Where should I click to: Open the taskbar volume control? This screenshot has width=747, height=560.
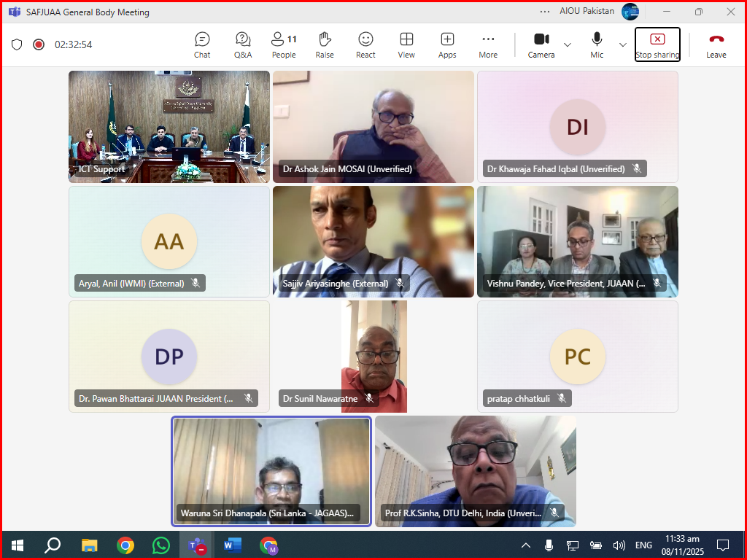tap(619, 545)
